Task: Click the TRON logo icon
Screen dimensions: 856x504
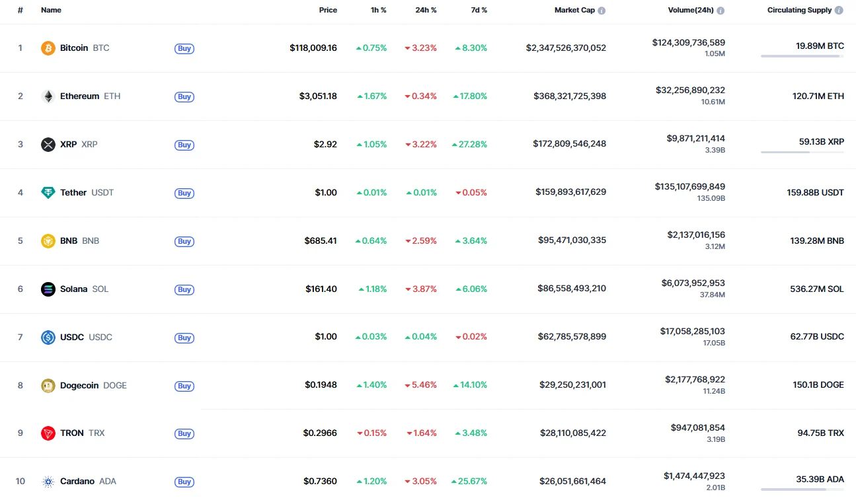Action: [48, 433]
